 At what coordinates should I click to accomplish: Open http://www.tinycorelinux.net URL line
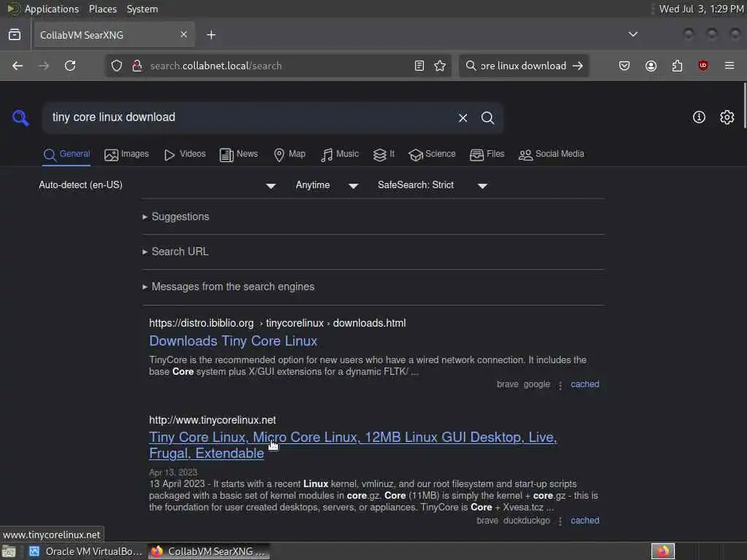[212, 420]
